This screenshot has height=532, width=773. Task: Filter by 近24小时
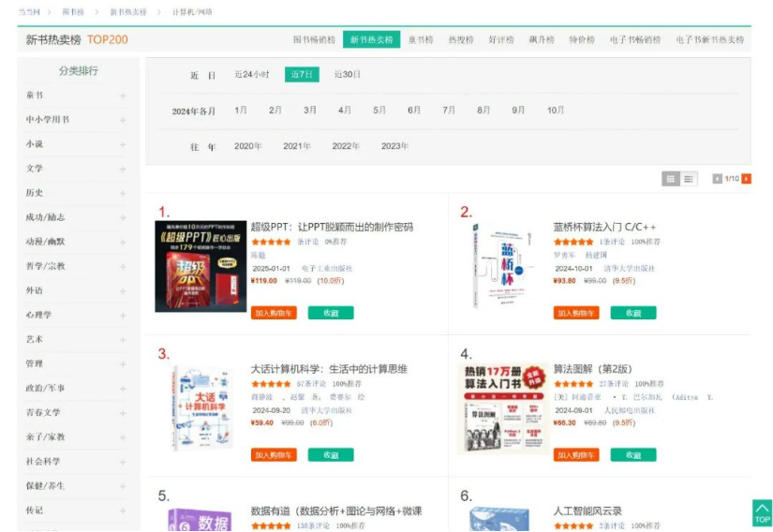tap(252, 74)
